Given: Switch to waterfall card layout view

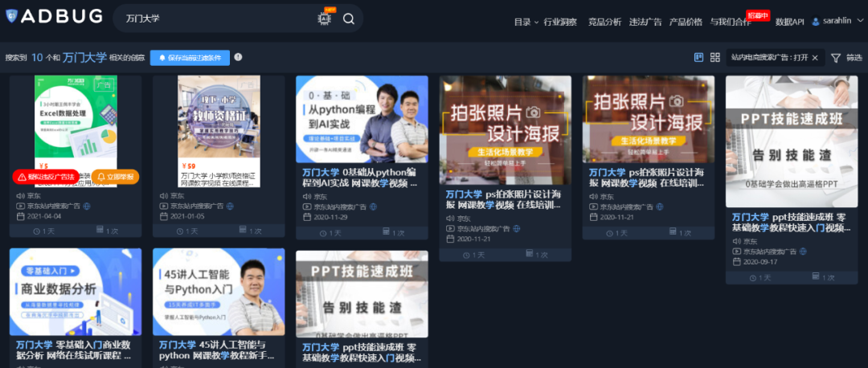Looking at the screenshot, I should pyautogui.click(x=698, y=58).
